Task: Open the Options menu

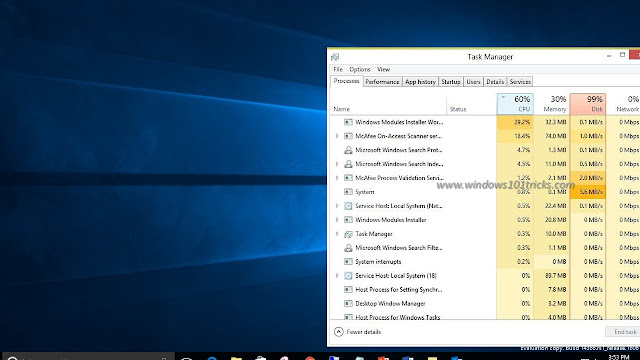Action: [x=360, y=69]
